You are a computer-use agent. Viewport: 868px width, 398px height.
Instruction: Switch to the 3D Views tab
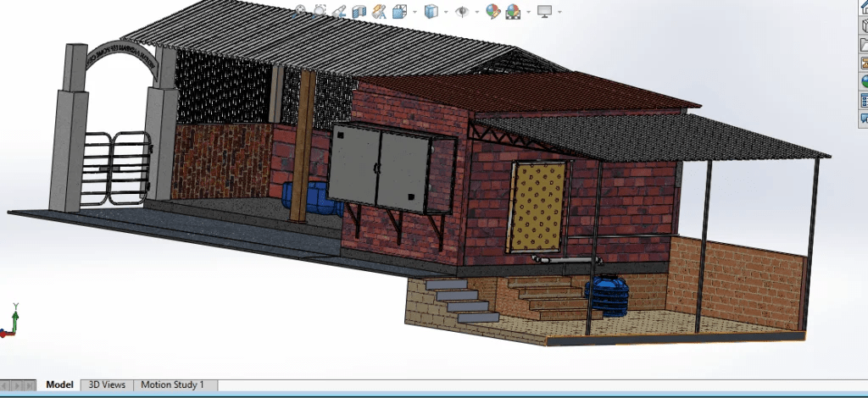107,384
